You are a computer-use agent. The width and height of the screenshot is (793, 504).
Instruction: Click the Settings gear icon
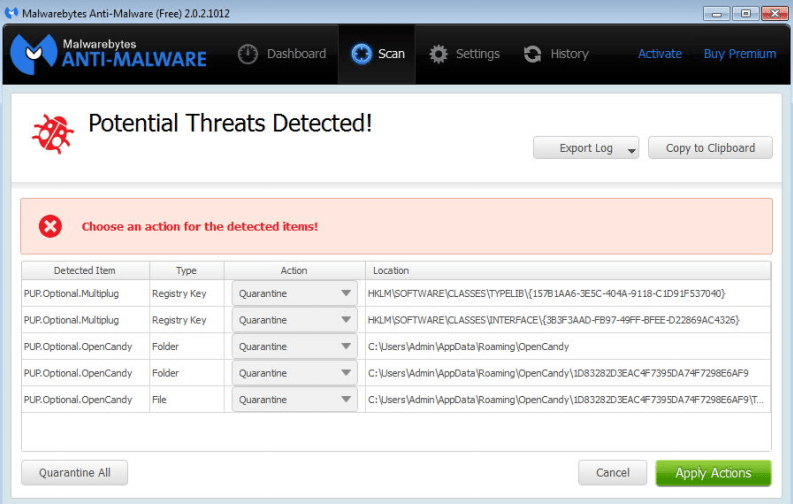click(x=438, y=54)
